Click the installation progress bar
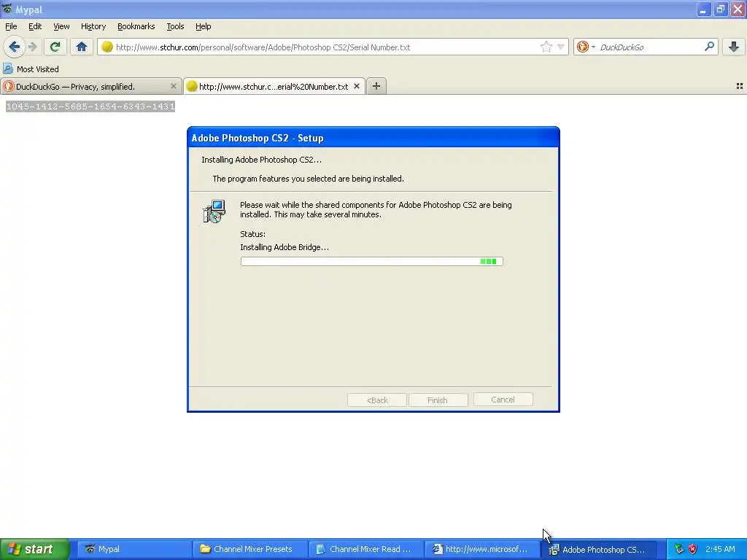The height and width of the screenshot is (560, 747). click(371, 262)
